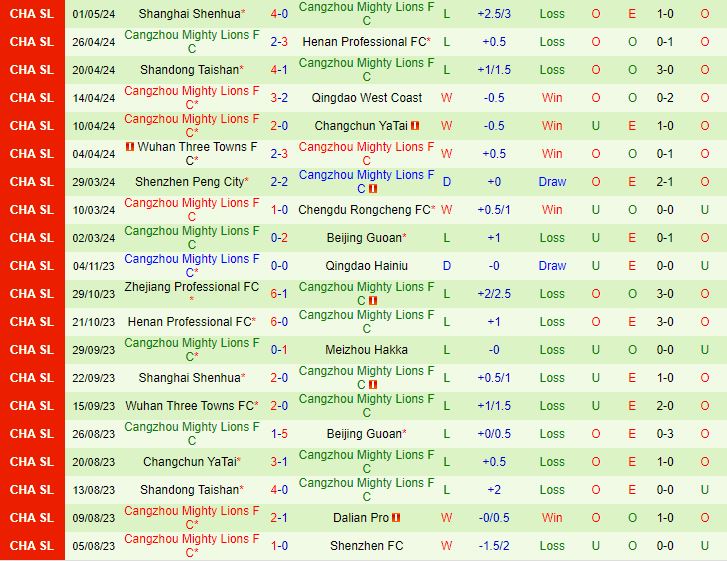The height and width of the screenshot is (561, 727).
Task: Click Draw result in 04/11/23 row
Action: tap(552, 266)
